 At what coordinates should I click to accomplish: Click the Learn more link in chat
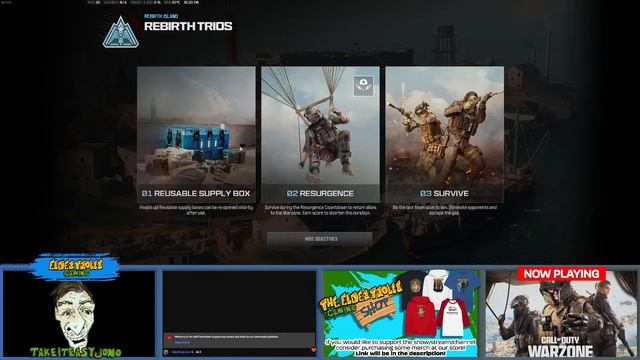(x=182, y=342)
